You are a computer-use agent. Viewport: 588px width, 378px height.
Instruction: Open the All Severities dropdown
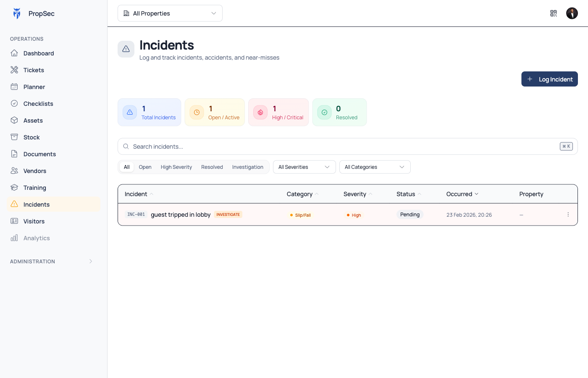tap(304, 167)
